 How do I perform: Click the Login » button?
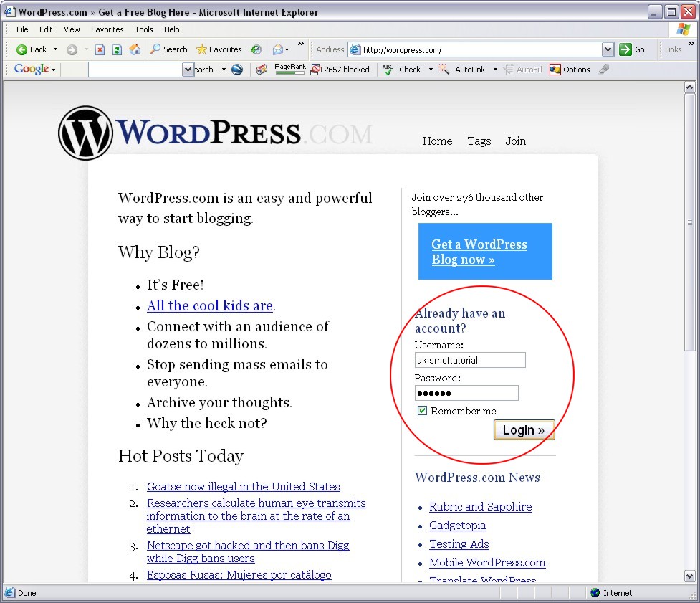click(x=524, y=429)
